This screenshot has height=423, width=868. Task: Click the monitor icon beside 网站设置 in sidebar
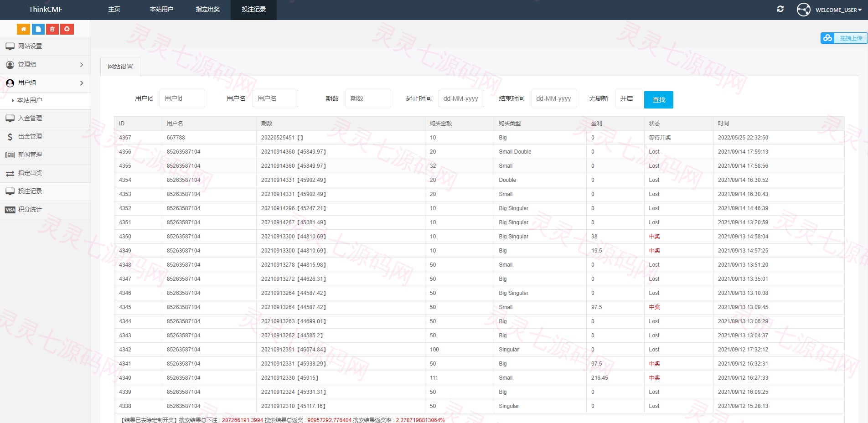pos(10,46)
